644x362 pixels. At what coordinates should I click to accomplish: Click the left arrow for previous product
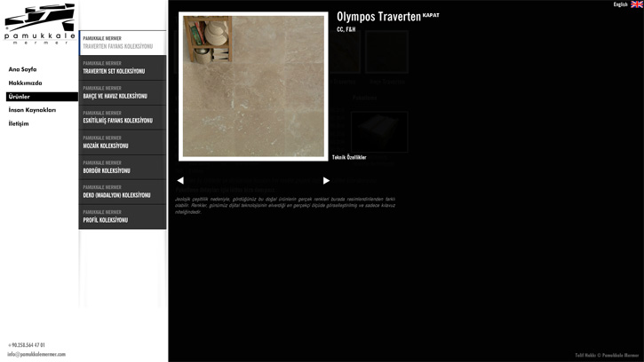click(180, 180)
